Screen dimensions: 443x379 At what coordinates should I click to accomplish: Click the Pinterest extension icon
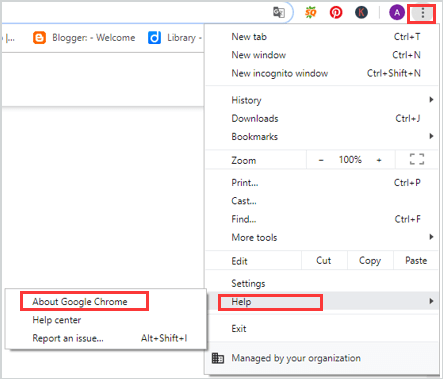tap(336, 13)
